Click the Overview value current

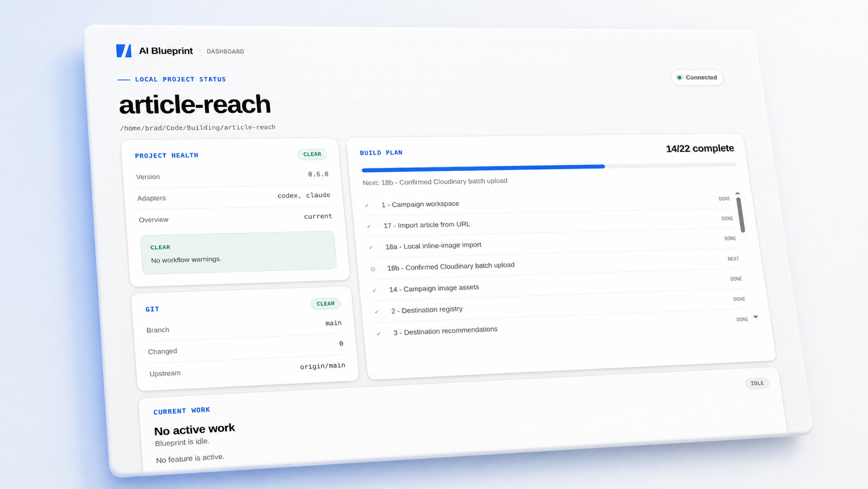coord(318,216)
